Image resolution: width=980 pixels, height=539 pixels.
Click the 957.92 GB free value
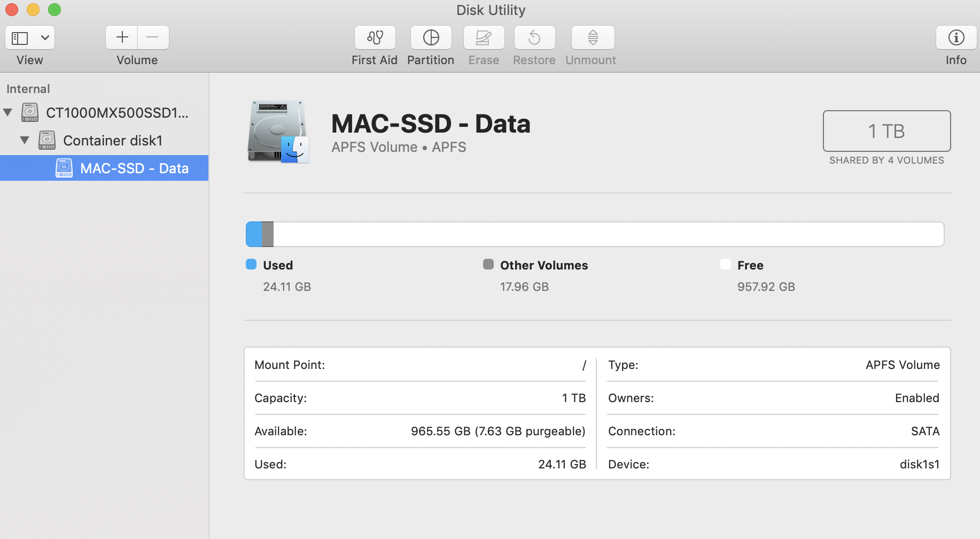pos(766,287)
